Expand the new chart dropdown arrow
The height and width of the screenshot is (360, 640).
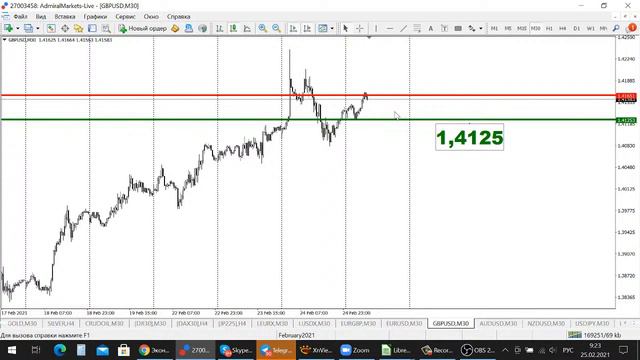[18, 28]
